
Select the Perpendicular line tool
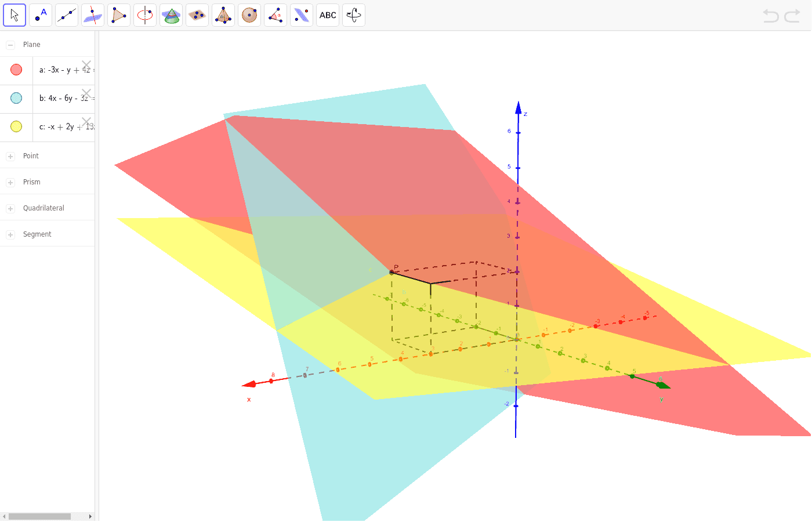pos(92,15)
